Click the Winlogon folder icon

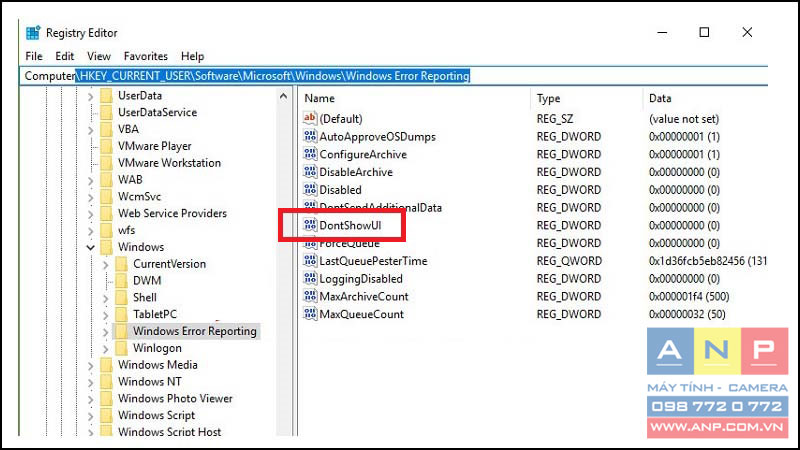[x=121, y=348]
